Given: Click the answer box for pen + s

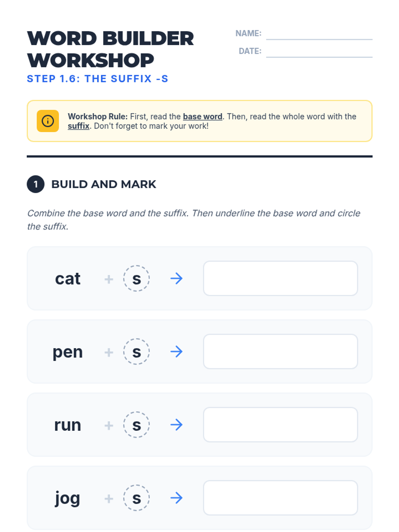Looking at the screenshot, I should (281, 351).
